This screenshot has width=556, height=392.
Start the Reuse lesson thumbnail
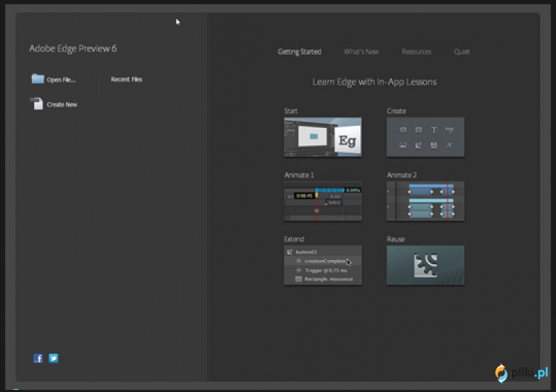pos(425,265)
